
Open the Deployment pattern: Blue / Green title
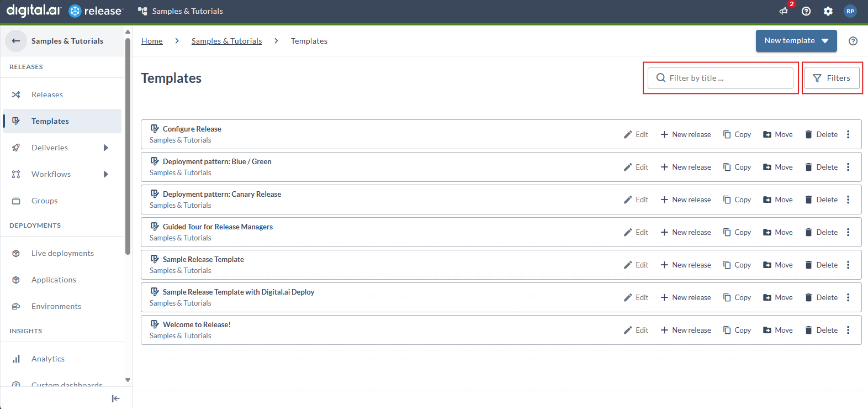[217, 161]
